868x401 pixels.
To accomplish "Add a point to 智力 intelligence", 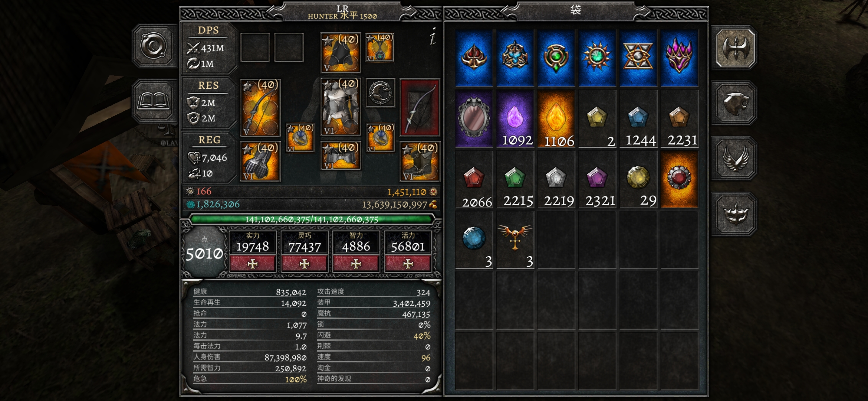I will [x=356, y=264].
